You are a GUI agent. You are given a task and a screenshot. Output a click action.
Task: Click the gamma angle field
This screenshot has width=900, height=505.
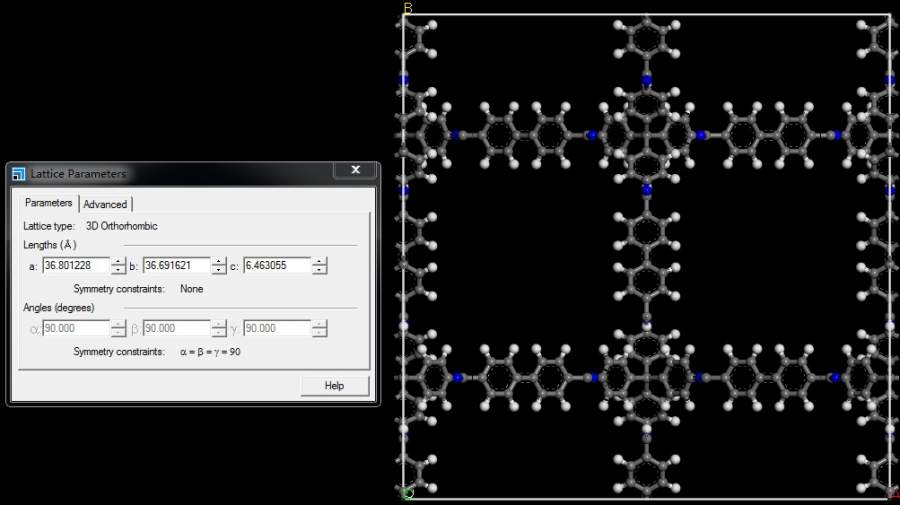[x=277, y=328]
